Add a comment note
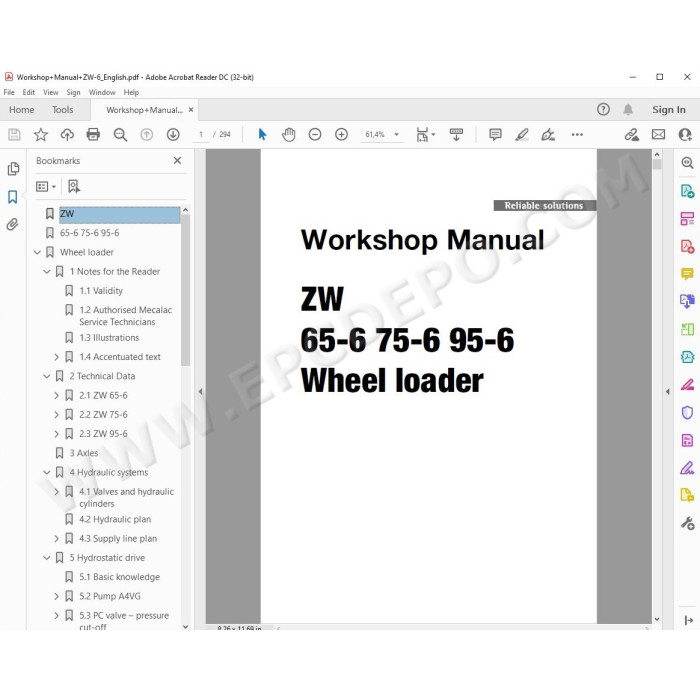The width and height of the screenshot is (700, 700). pyautogui.click(x=495, y=134)
